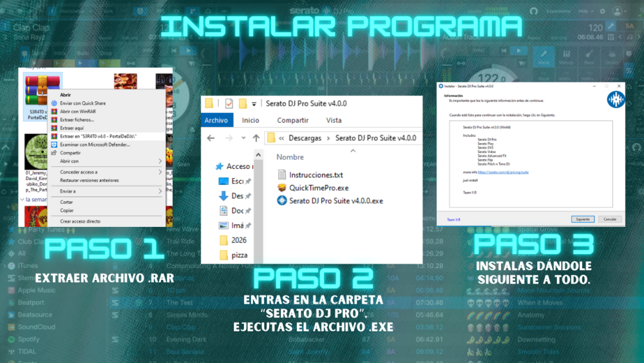Click the Explorer back arrow
Image resolution: width=644 pixels, height=363 pixels.
click(x=211, y=138)
